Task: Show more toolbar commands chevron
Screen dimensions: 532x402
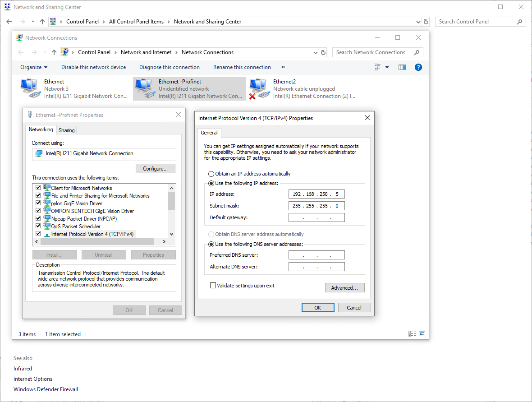Action: pos(283,67)
